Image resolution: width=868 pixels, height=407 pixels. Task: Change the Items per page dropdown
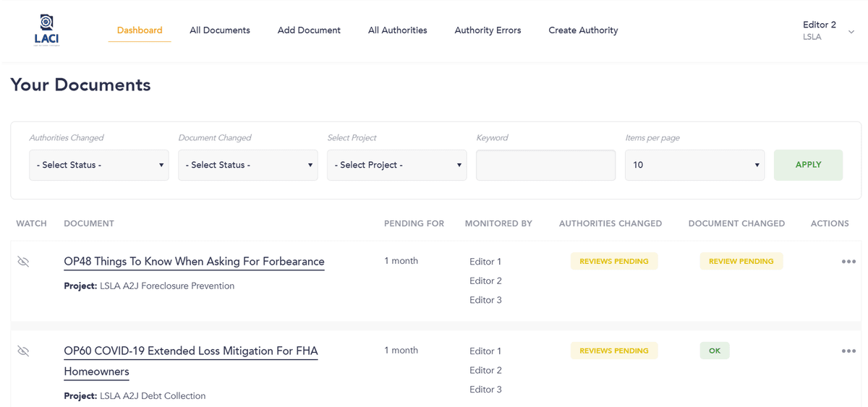point(695,165)
